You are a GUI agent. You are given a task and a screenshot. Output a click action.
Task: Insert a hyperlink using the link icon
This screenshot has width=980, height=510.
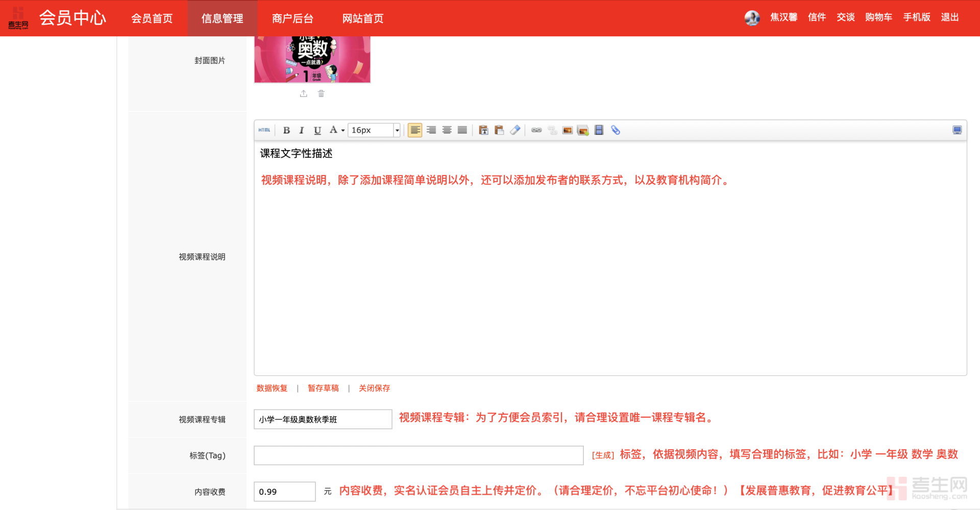point(536,130)
